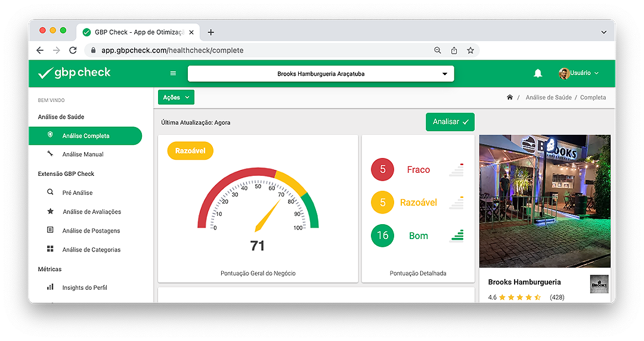Expand the Ações dropdown
Image resolution: width=644 pixels, height=341 pixels.
tap(176, 97)
